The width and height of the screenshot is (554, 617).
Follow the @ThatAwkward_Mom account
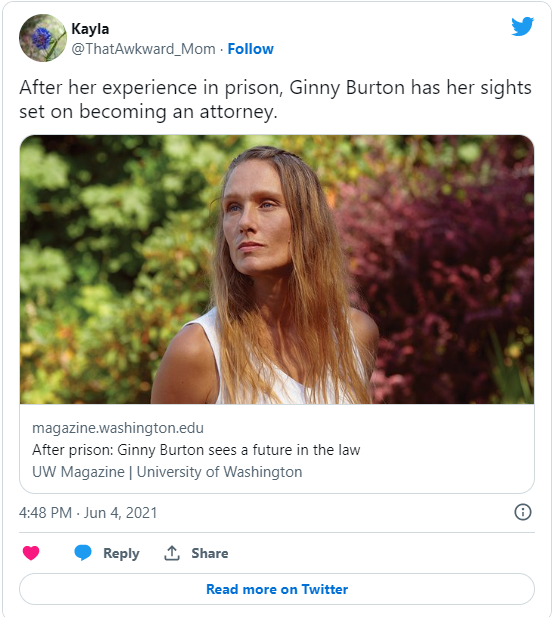(251, 49)
